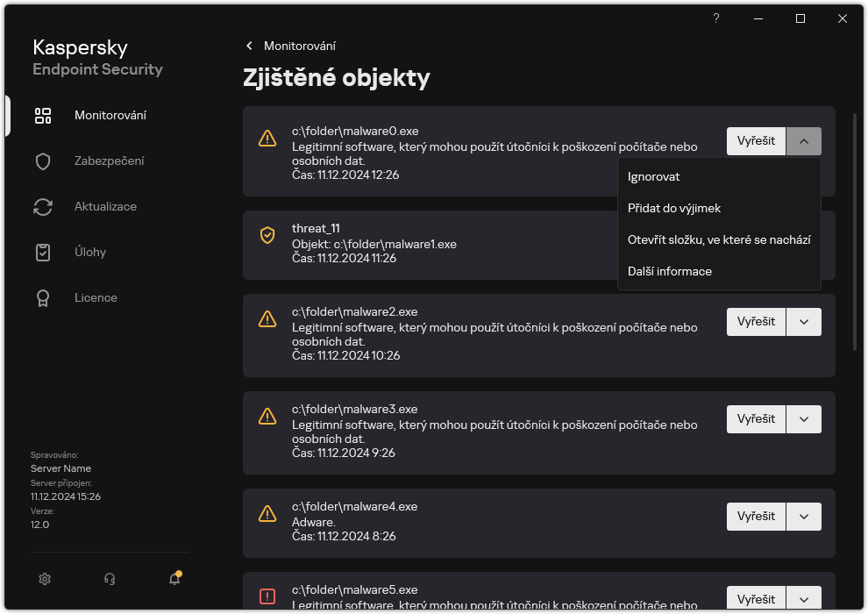This screenshot has width=868, height=614.
Task: Select Další informace menu entry
Action: tap(669, 271)
